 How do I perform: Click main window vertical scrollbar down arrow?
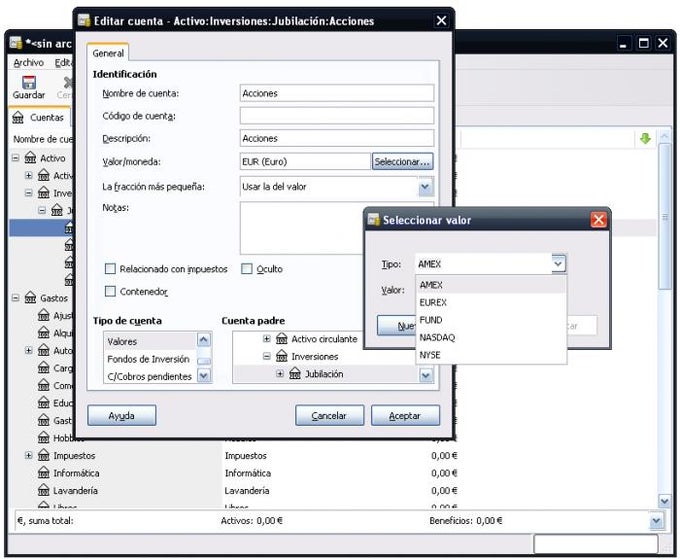coord(665,501)
